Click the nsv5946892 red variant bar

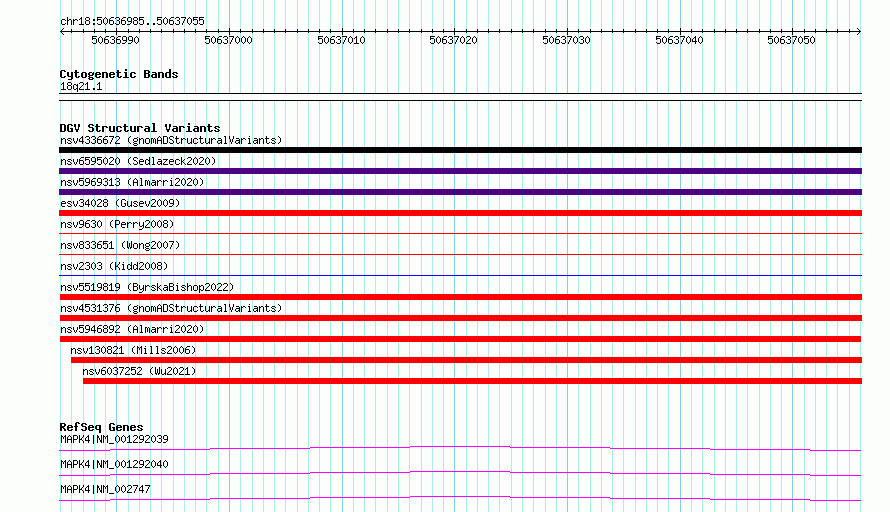pos(460,339)
